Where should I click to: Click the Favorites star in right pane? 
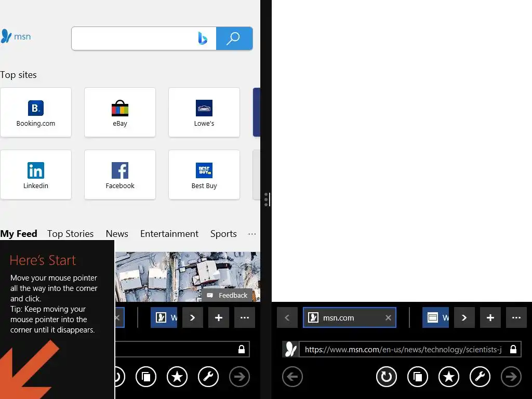[x=449, y=377]
